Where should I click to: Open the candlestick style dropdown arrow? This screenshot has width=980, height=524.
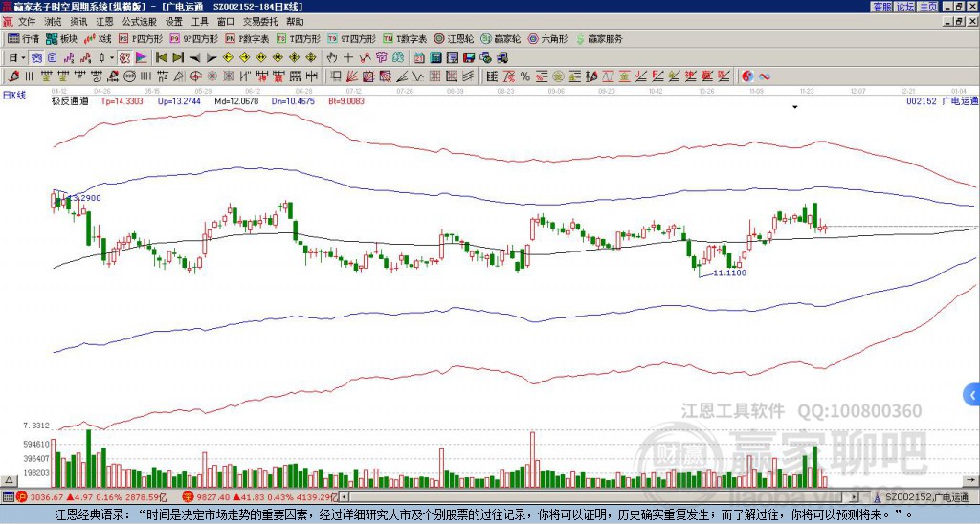(112, 58)
